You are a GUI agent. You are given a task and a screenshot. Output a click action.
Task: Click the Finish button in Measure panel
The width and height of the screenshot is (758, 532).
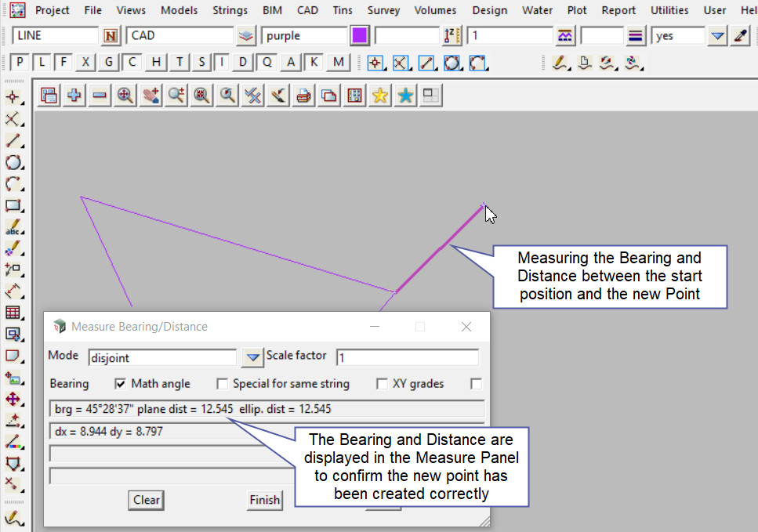coord(264,500)
